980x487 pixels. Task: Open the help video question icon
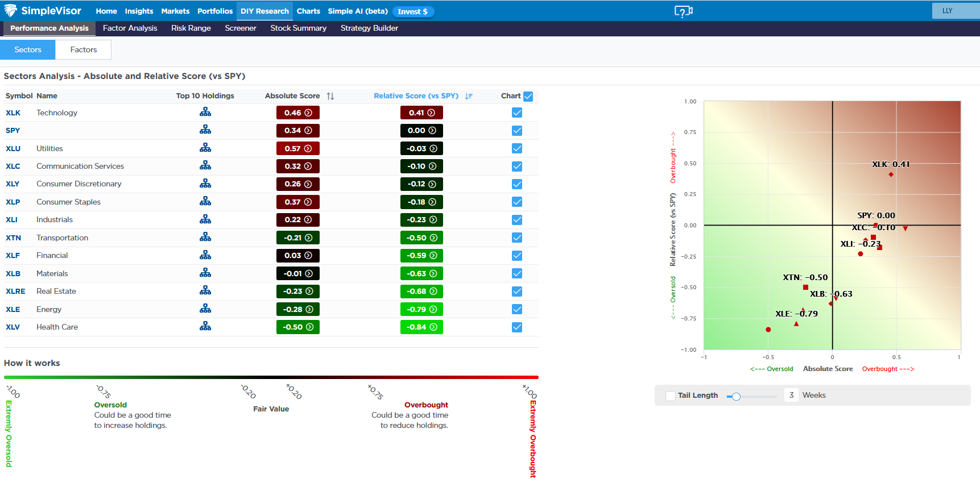pyautogui.click(x=683, y=11)
